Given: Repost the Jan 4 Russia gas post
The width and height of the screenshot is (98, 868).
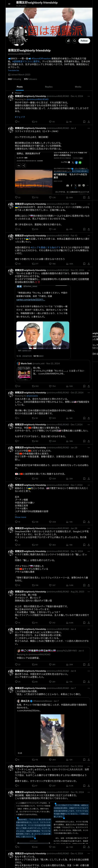Looking at the screenshot, I should [35, 197].
